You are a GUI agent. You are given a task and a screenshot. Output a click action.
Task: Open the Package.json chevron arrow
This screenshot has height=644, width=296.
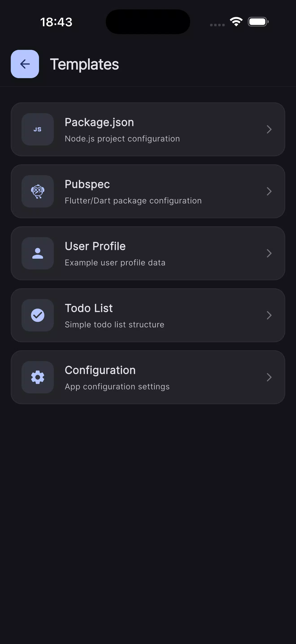269,129
